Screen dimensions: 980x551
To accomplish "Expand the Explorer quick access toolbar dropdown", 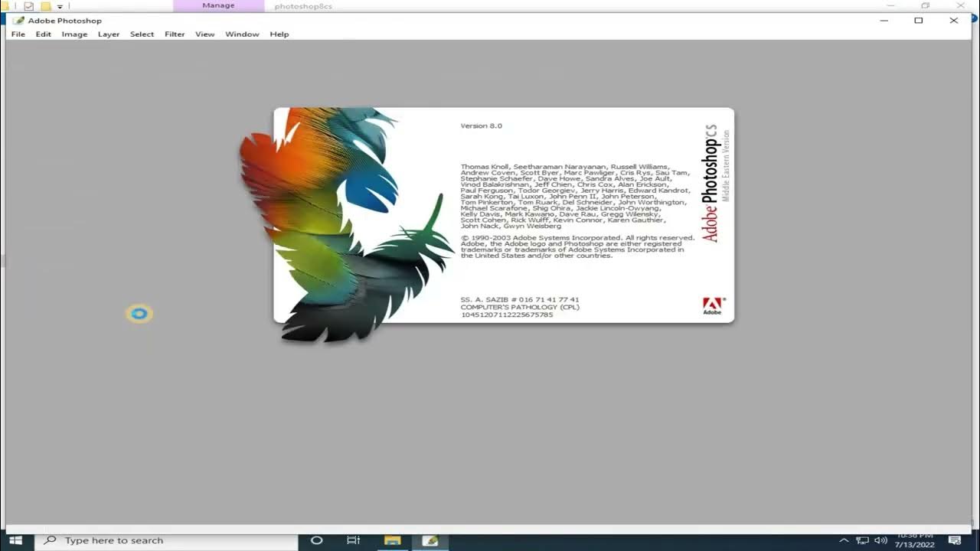I will point(60,7).
